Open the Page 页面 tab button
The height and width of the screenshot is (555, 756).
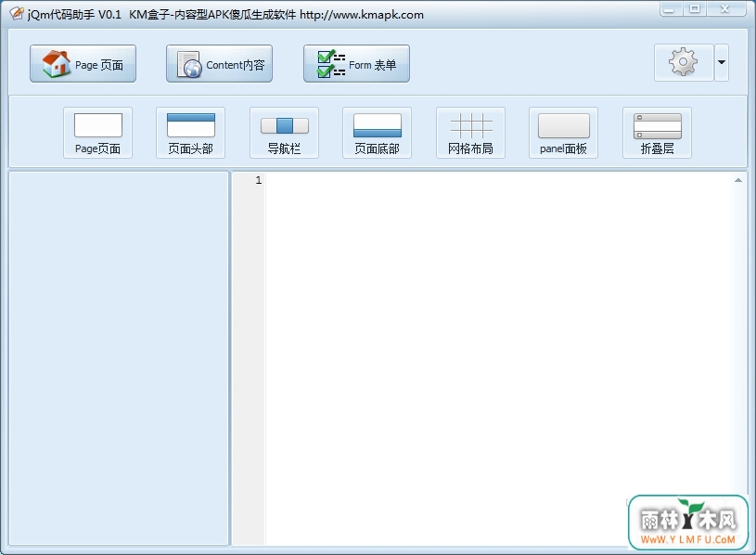coord(83,64)
